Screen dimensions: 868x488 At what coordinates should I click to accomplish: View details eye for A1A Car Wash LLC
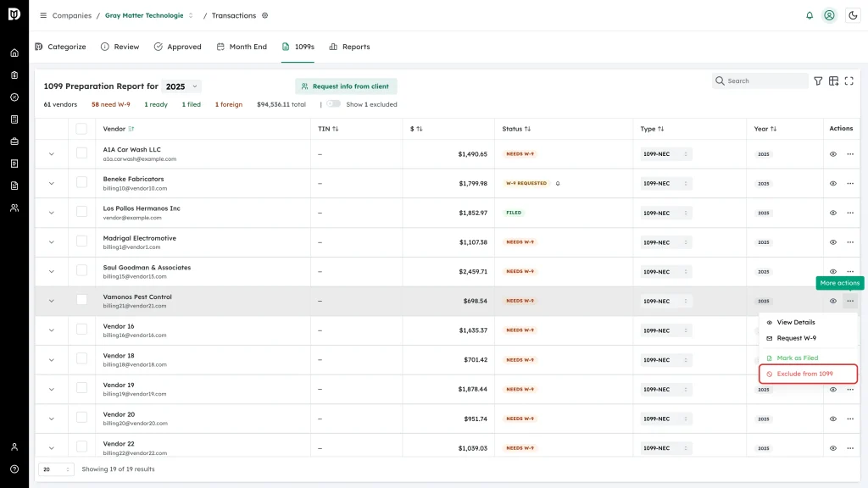pos(833,154)
